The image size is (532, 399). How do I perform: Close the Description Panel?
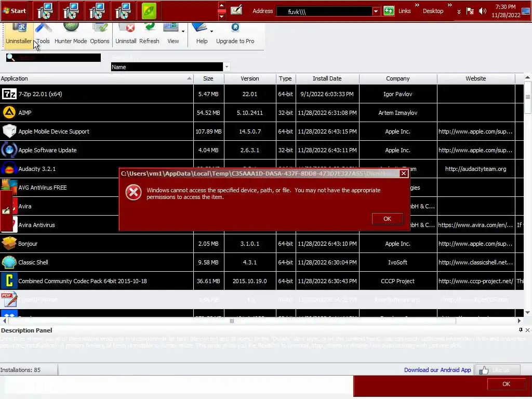[x=528, y=330]
